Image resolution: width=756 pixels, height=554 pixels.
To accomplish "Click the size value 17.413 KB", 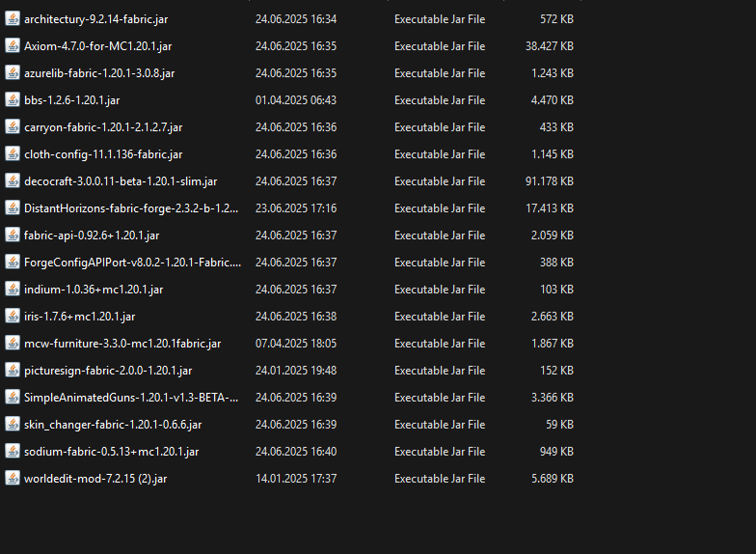I will pyautogui.click(x=550, y=208).
